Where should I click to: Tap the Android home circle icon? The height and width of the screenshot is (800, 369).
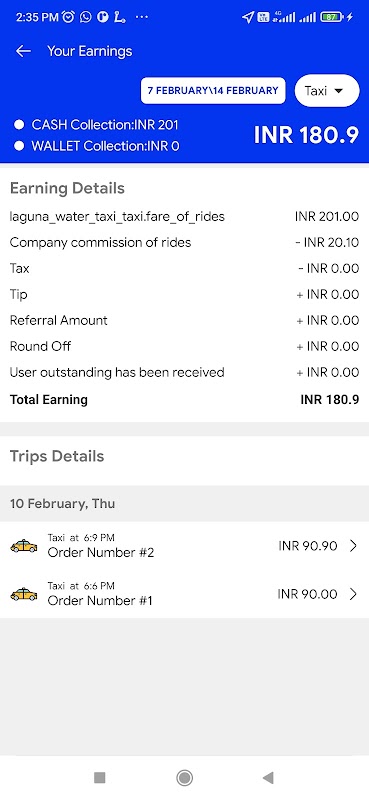184,778
